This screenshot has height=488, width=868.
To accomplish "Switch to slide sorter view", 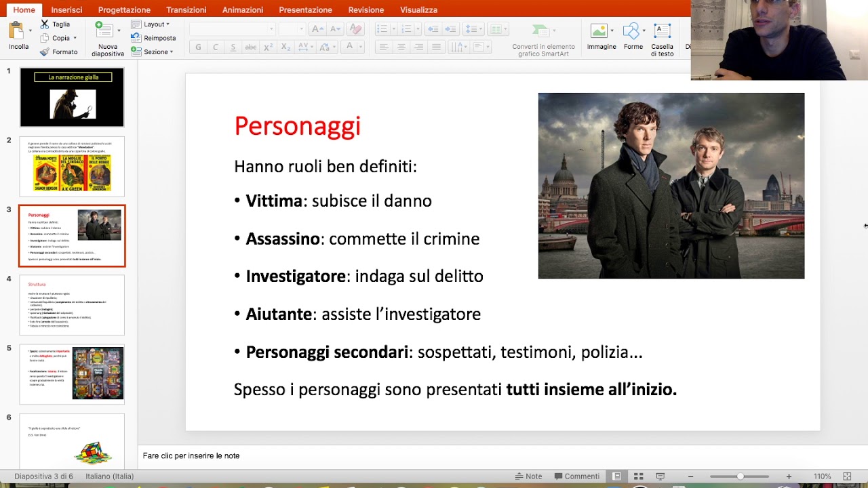I will coord(638,476).
